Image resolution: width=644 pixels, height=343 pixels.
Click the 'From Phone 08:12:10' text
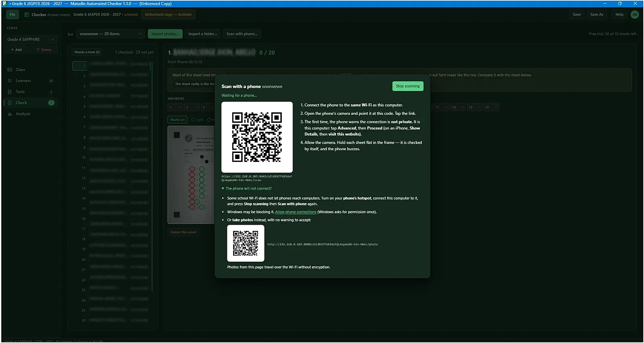click(x=185, y=62)
